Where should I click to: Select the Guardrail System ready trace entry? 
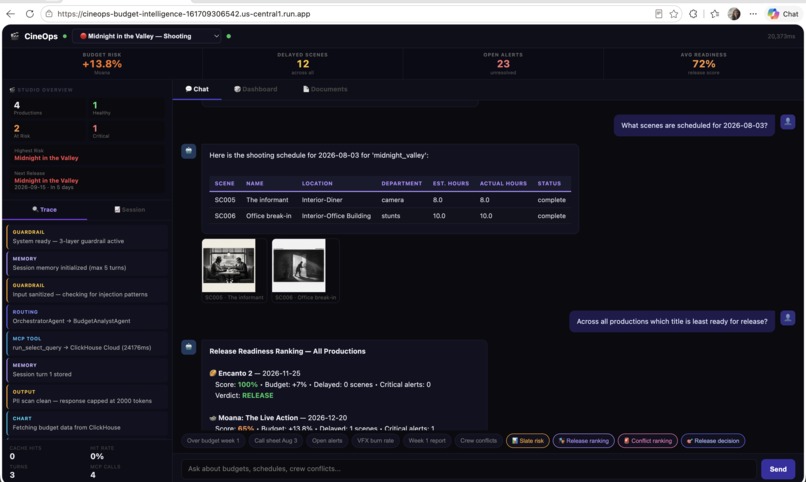[87, 237]
